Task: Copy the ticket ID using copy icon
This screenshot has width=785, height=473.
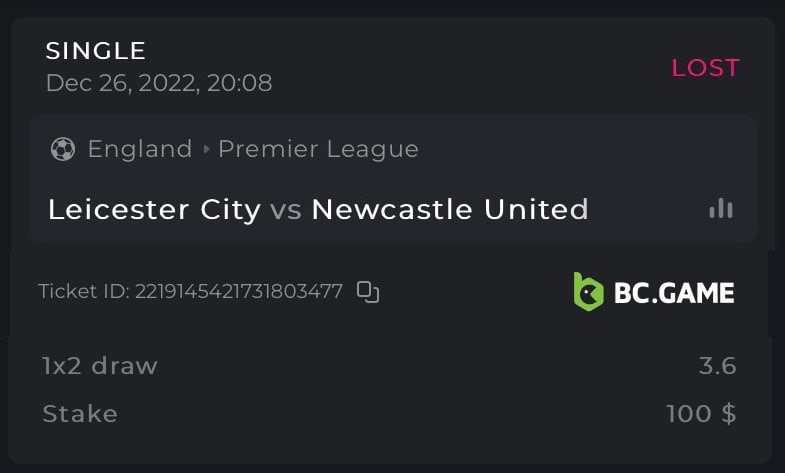Action: [368, 292]
